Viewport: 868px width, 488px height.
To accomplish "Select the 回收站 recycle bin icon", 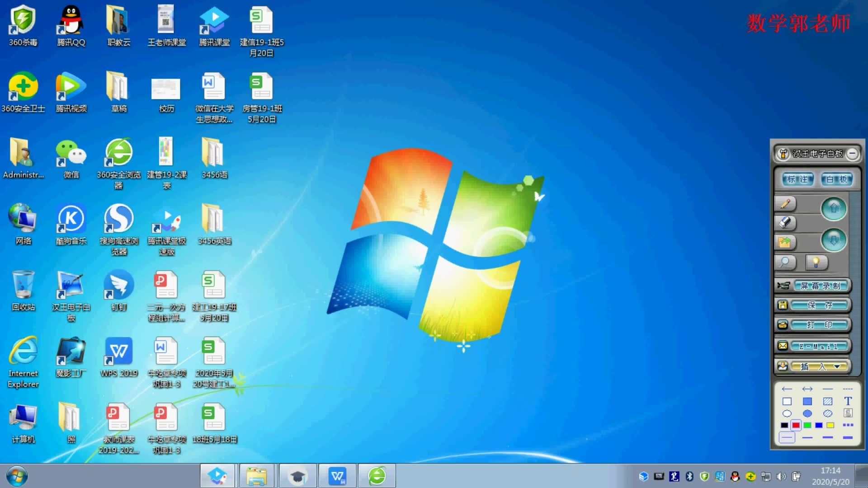I will click(23, 291).
